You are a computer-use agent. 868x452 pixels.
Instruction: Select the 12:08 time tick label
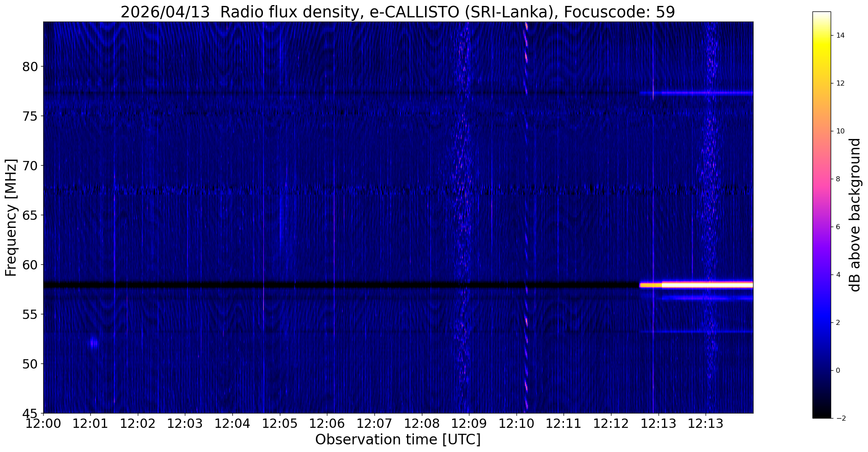422,423
